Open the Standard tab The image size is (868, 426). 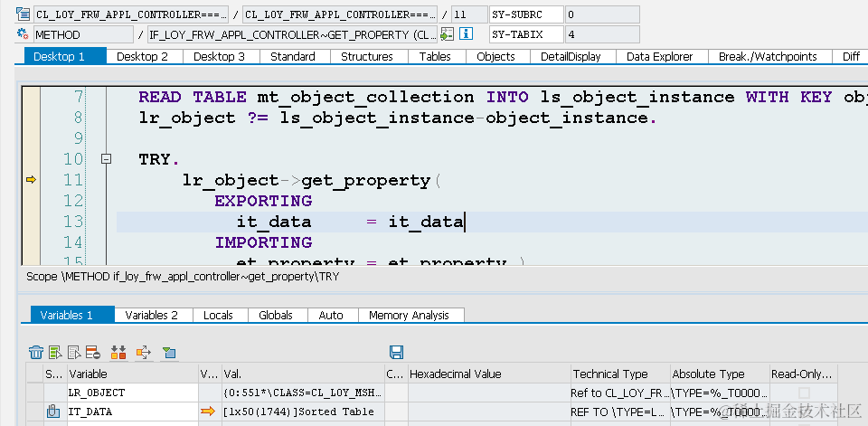pos(293,56)
